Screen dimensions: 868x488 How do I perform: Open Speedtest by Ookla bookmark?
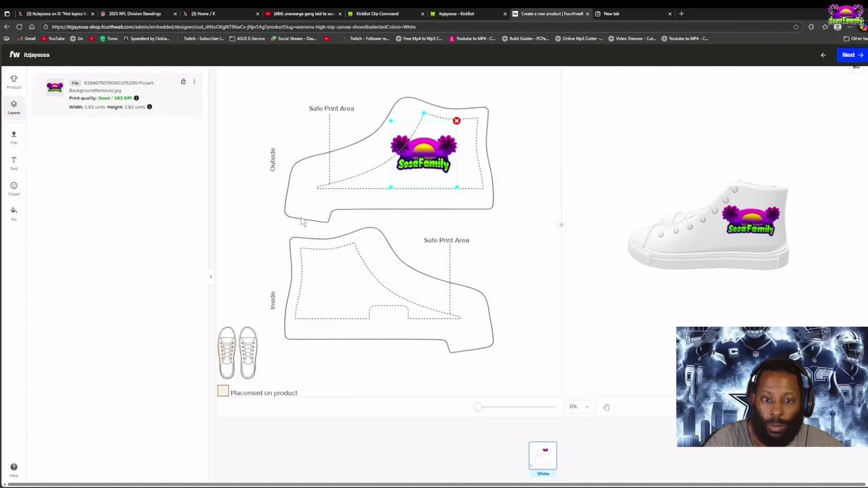pos(146,39)
